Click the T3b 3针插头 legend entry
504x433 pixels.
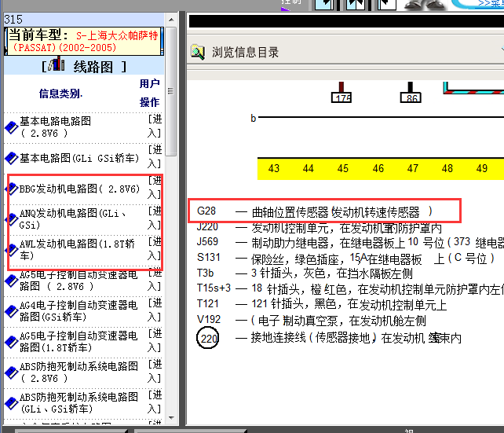coord(305,273)
